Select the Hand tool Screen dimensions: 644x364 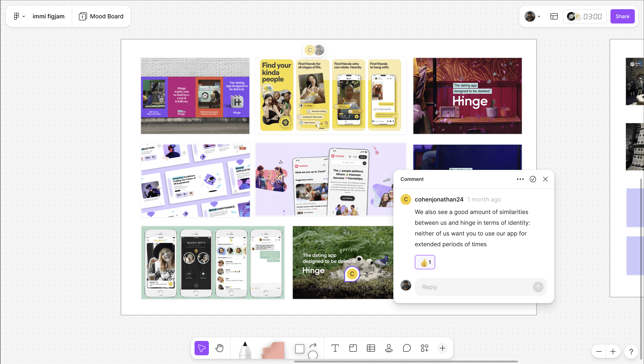pos(219,348)
